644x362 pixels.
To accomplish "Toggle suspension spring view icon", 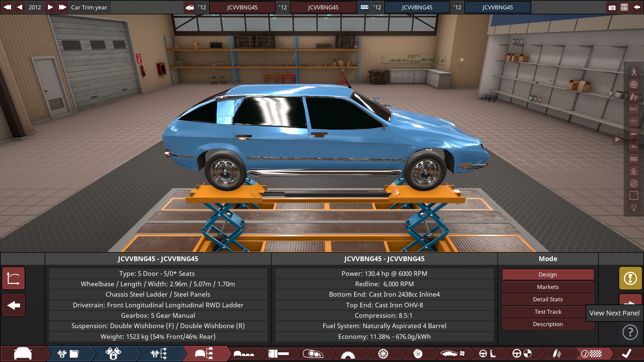I will (x=634, y=97).
